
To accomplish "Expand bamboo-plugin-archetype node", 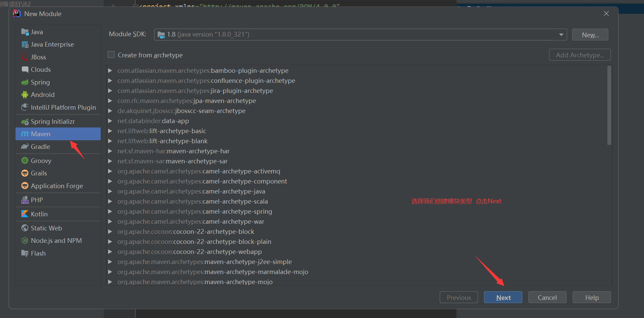I will click(x=110, y=70).
